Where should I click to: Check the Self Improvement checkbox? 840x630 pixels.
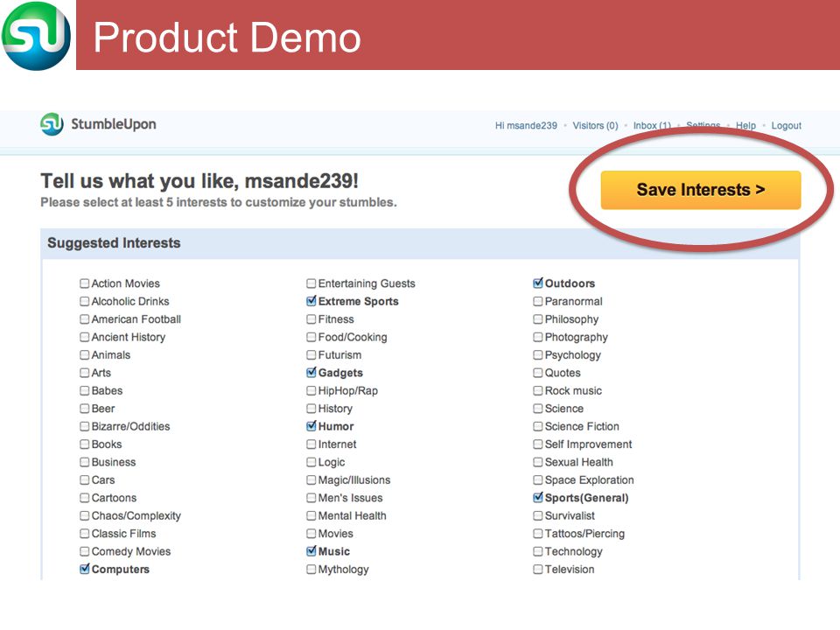(538, 444)
